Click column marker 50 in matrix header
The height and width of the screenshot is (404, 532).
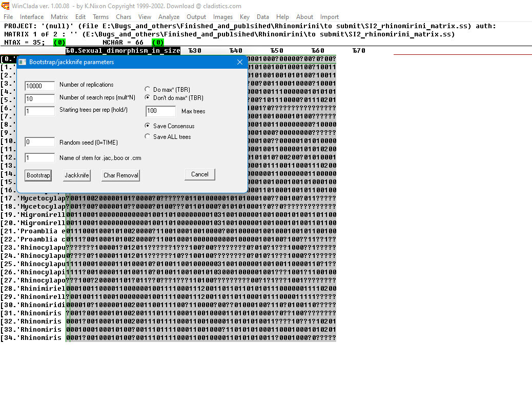277,51
